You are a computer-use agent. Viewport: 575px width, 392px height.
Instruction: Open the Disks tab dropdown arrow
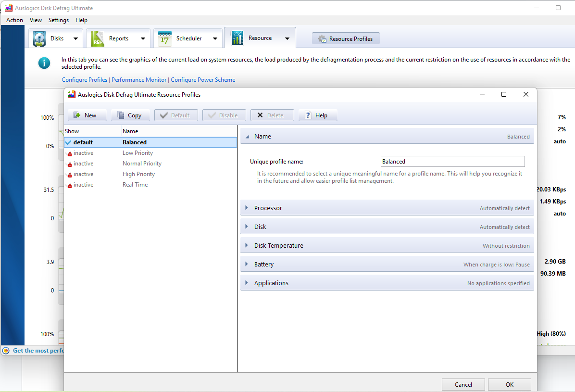pos(75,38)
